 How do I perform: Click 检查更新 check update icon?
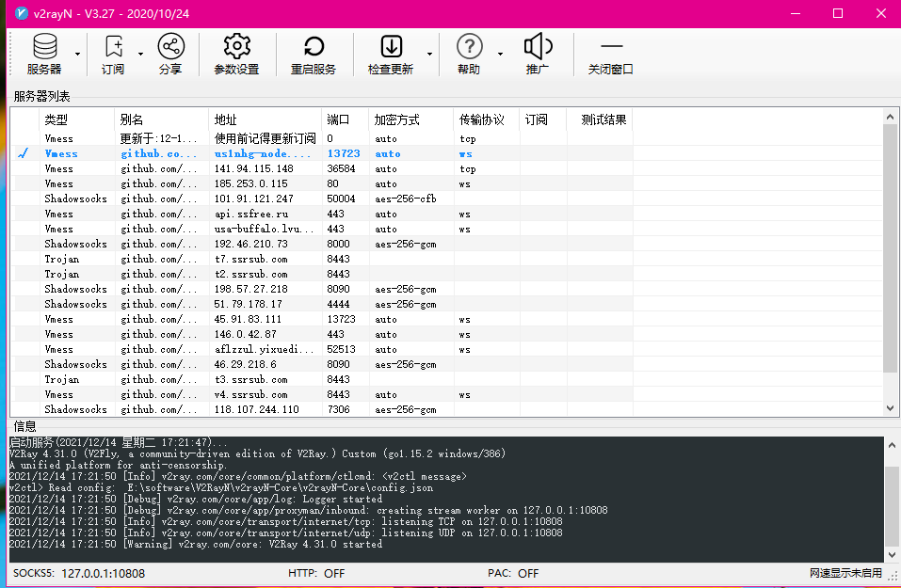click(391, 54)
